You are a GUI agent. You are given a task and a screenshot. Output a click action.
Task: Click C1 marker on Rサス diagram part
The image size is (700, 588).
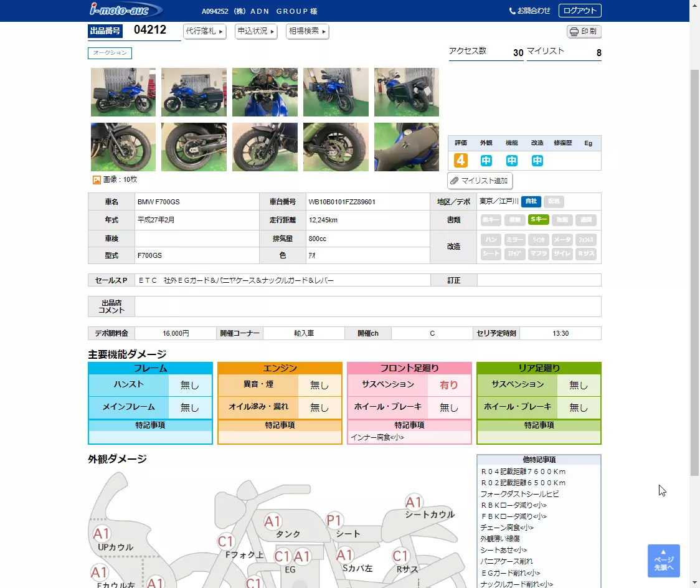(x=400, y=556)
